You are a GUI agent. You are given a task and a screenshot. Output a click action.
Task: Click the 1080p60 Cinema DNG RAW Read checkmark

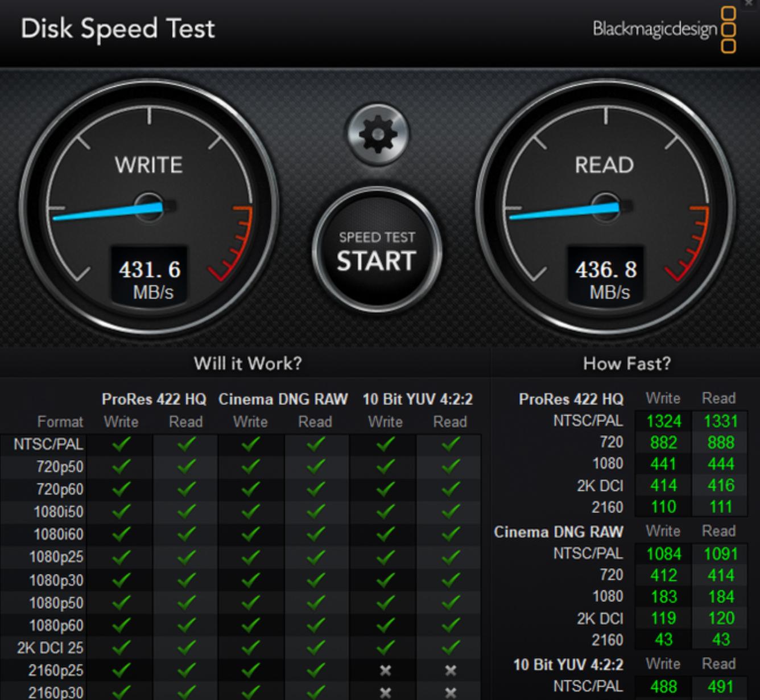pyautogui.click(x=315, y=625)
